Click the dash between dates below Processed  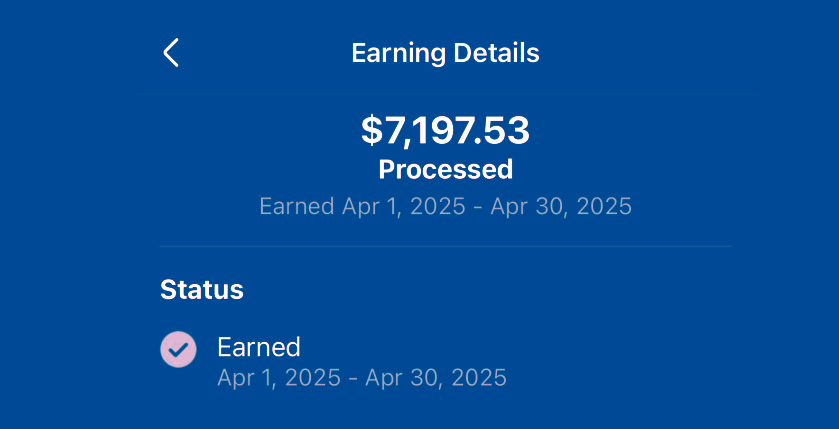478,207
